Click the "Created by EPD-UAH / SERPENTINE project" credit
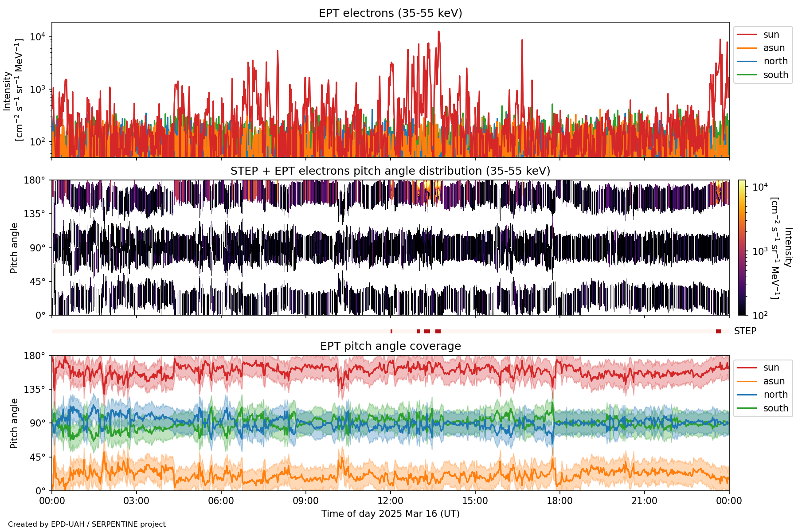This screenshot has height=532, width=798. click(x=87, y=524)
